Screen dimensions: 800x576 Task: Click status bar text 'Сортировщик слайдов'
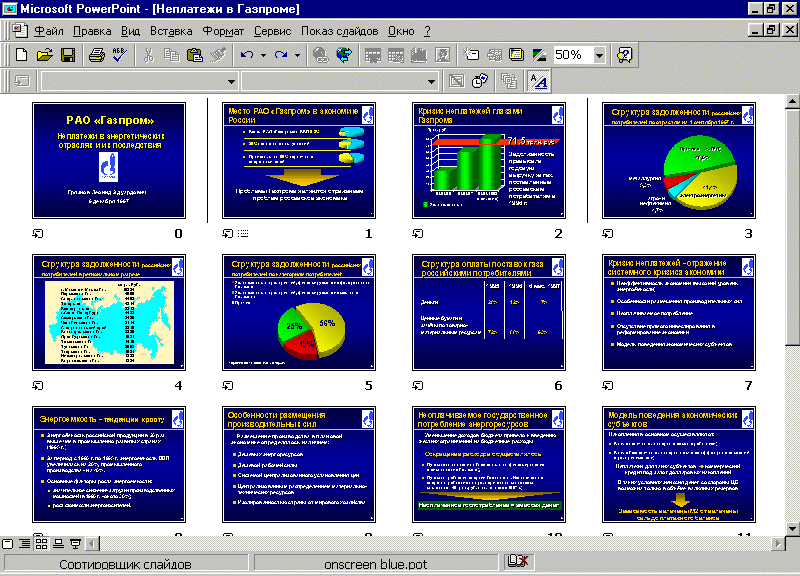(x=126, y=564)
